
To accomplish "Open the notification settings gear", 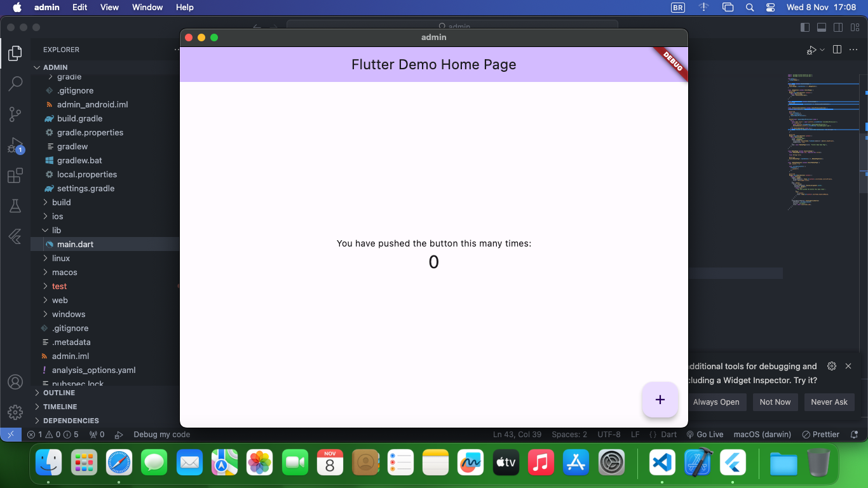I will coord(832,366).
